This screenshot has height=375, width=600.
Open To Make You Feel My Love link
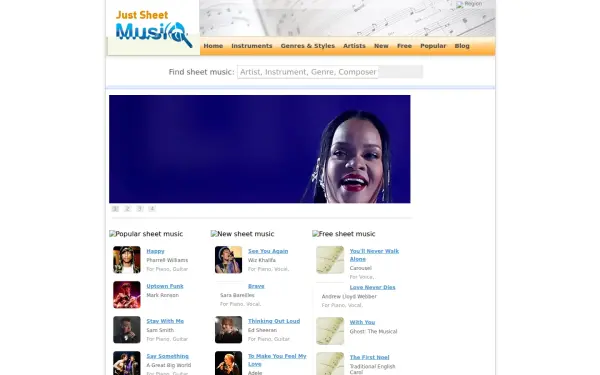coord(277,360)
